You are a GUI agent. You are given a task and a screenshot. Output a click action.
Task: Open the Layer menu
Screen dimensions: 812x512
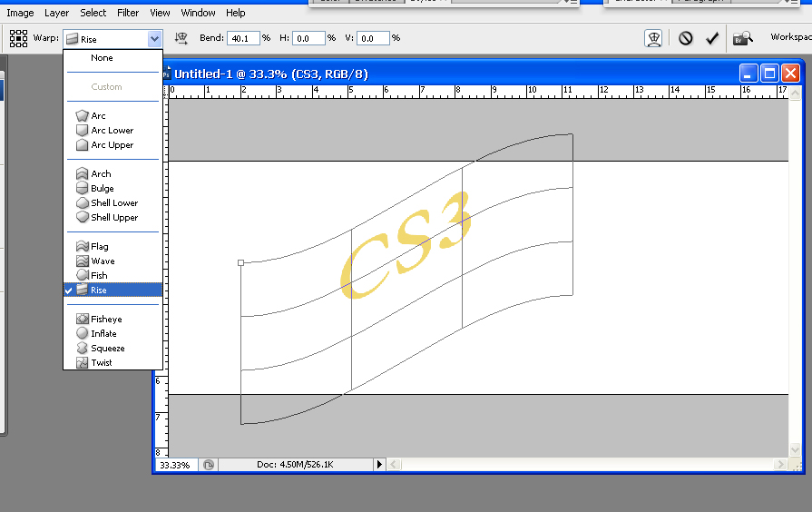(x=56, y=13)
